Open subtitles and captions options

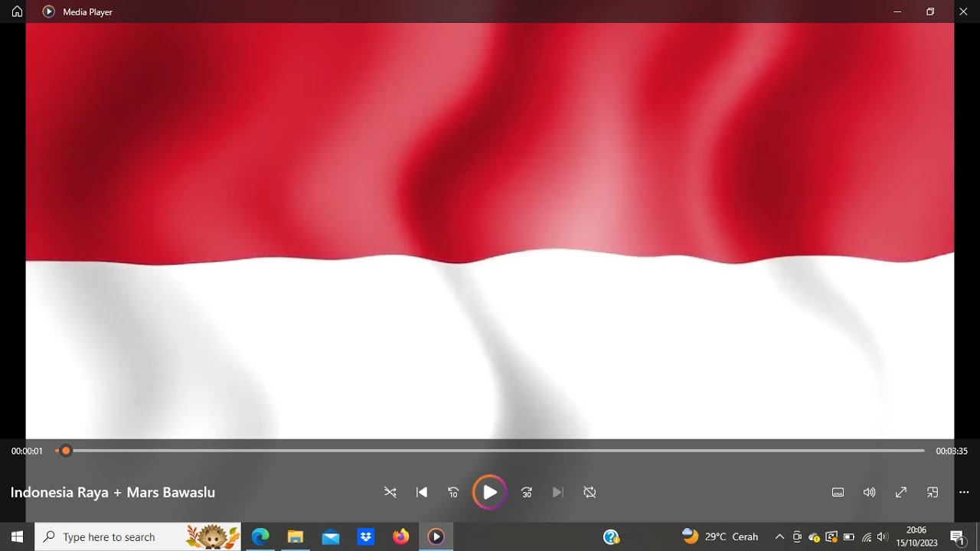[838, 492]
